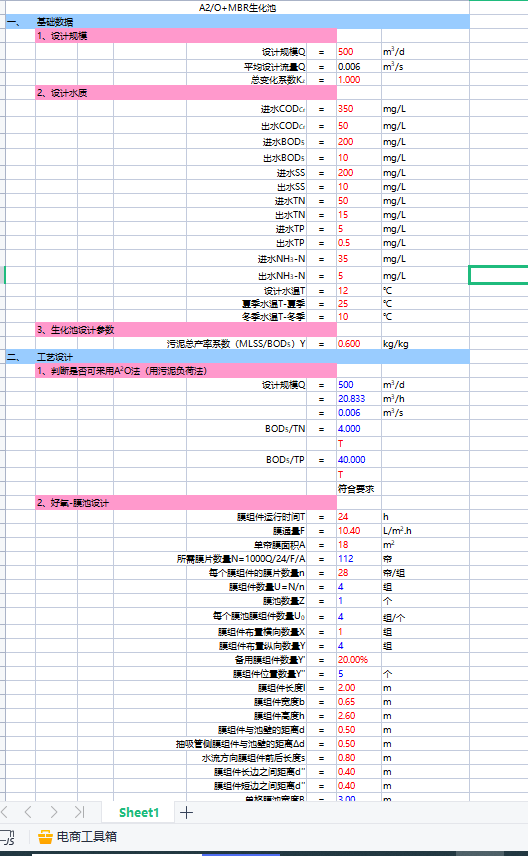The width and height of the screenshot is (528, 856).
Task: Select the 1.000 value for 总变化系数
Action: click(359, 80)
